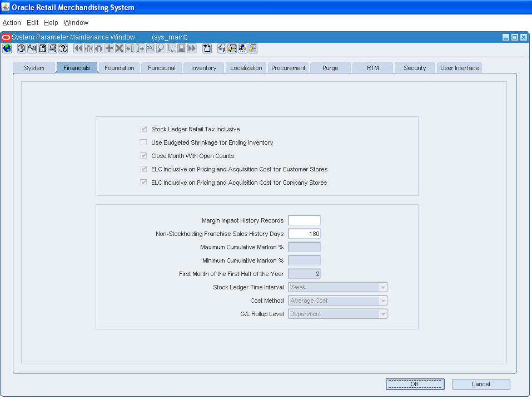The width and height of the screenshot is (532, 399).
Task: Click the building-shaped toolbar icon
Action: pyautogui.click(x=42, y=48)
